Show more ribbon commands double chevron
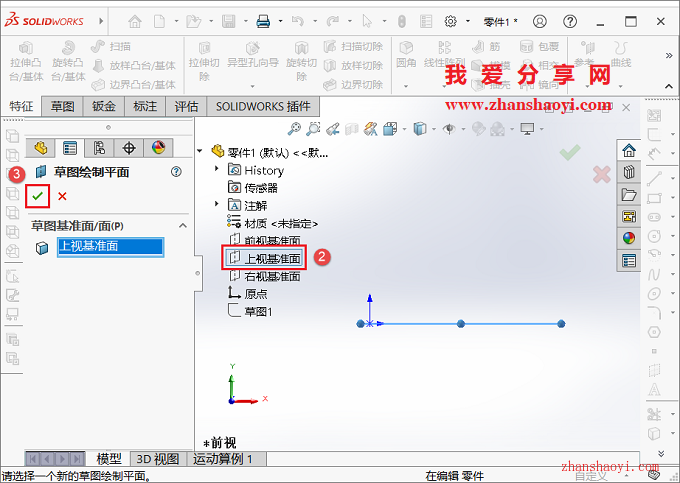 [x=669, y=55]
